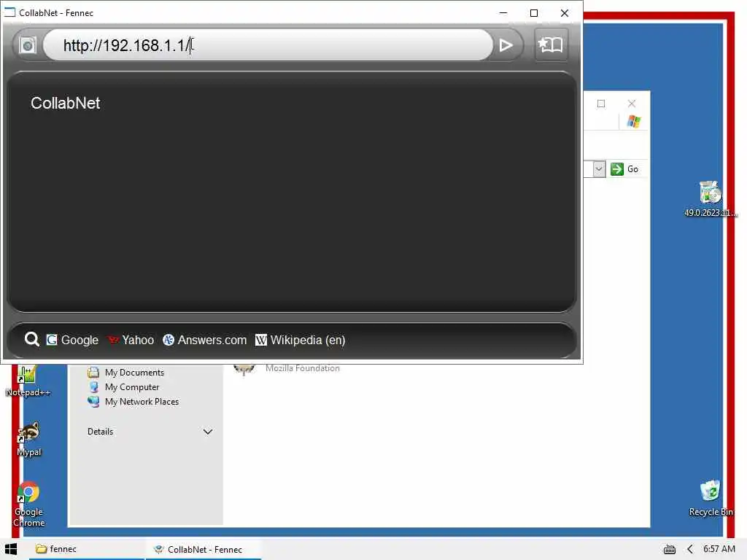Open the touch keyboard tray icon

[x=670, y=550]
